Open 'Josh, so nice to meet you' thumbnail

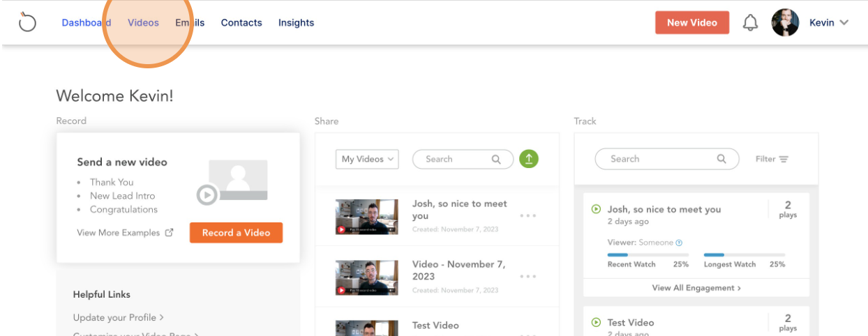[367, 216]
